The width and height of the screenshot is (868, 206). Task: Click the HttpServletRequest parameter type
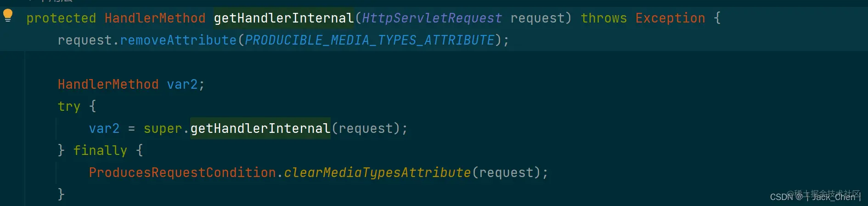click(x=432, y=18)
